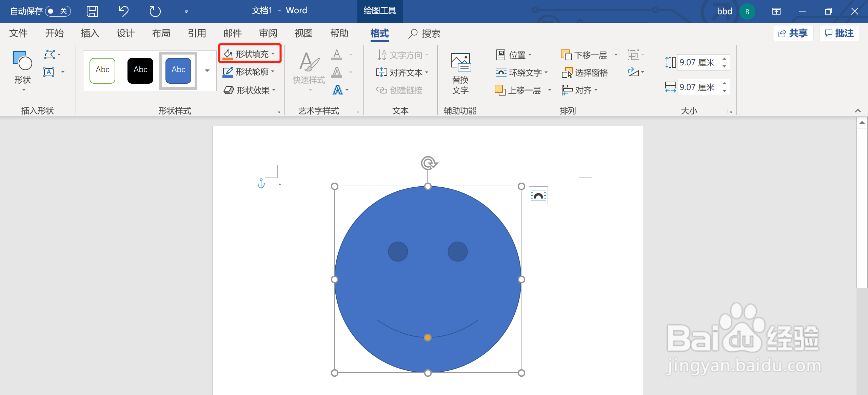
Task: Click the Alt Text picture icon
Action: coord(460,63)
